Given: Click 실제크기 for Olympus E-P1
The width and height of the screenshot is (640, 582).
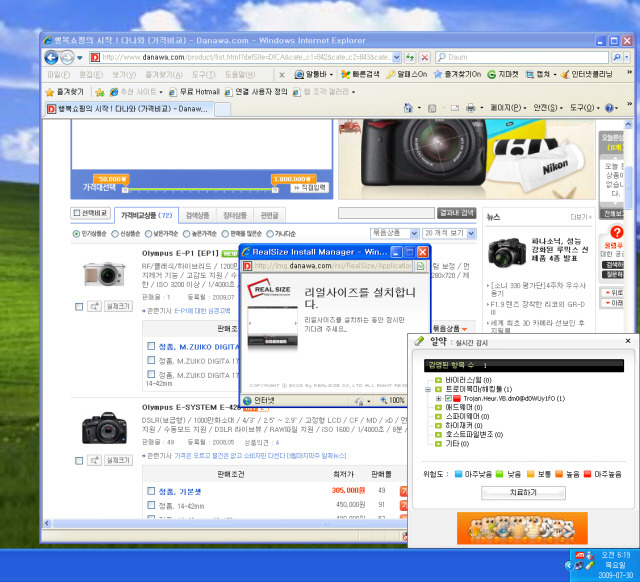Looking at the screenshot, I should tap(118, 306).
